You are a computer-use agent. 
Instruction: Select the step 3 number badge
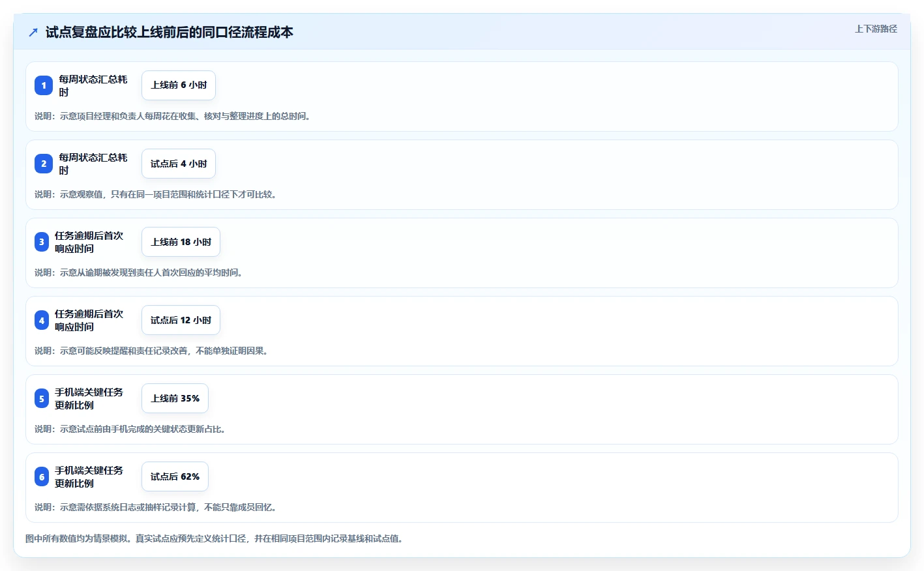42,242
